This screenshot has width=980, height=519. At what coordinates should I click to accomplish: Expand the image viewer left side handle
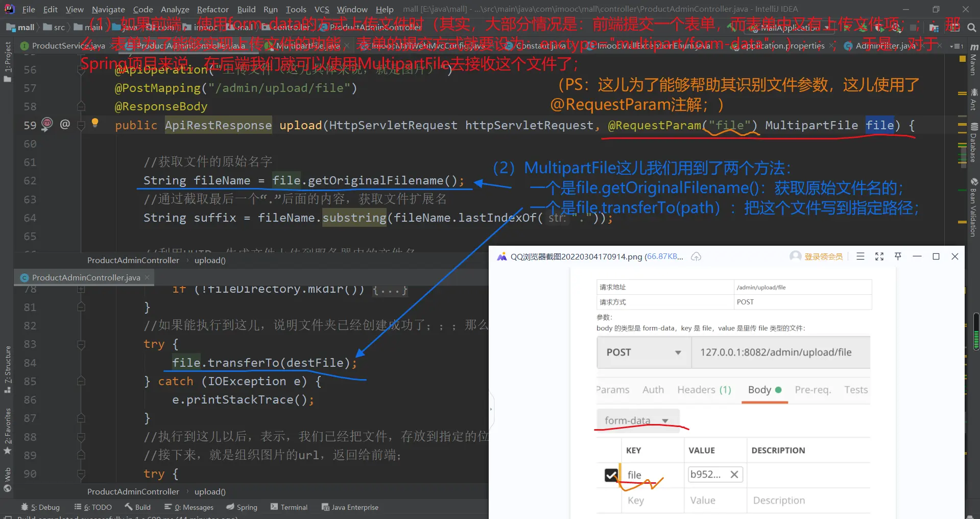(x=491, y=409)
